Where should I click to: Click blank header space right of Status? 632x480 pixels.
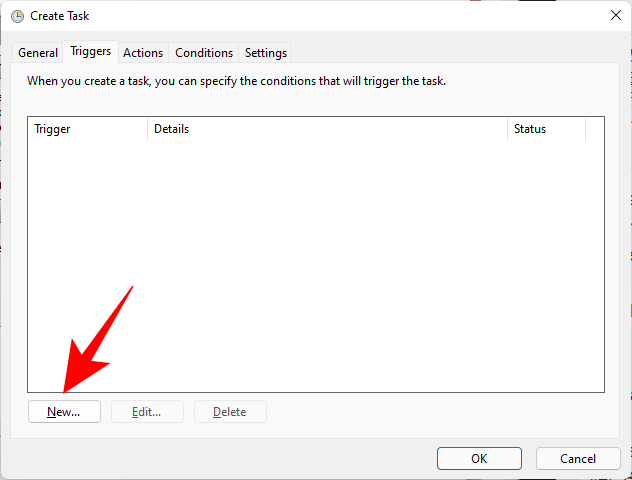pos(594,129)
